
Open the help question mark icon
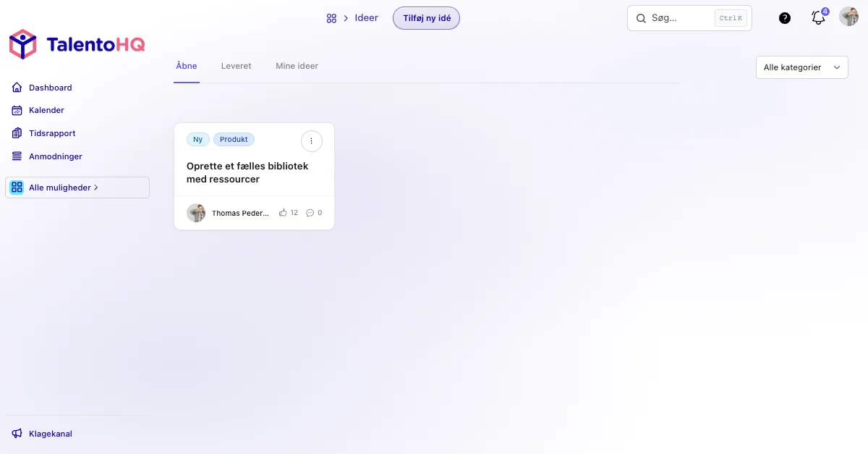click(785, 18)
